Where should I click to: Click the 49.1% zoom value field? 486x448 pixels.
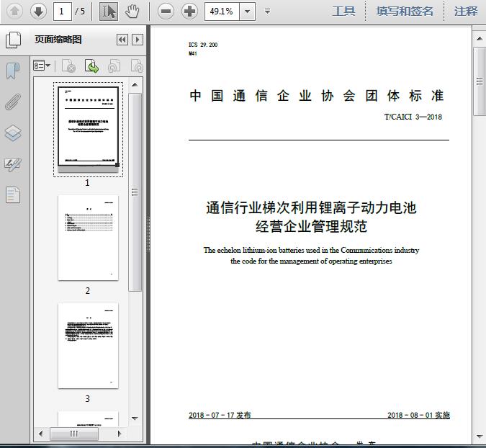pos(222,12)
